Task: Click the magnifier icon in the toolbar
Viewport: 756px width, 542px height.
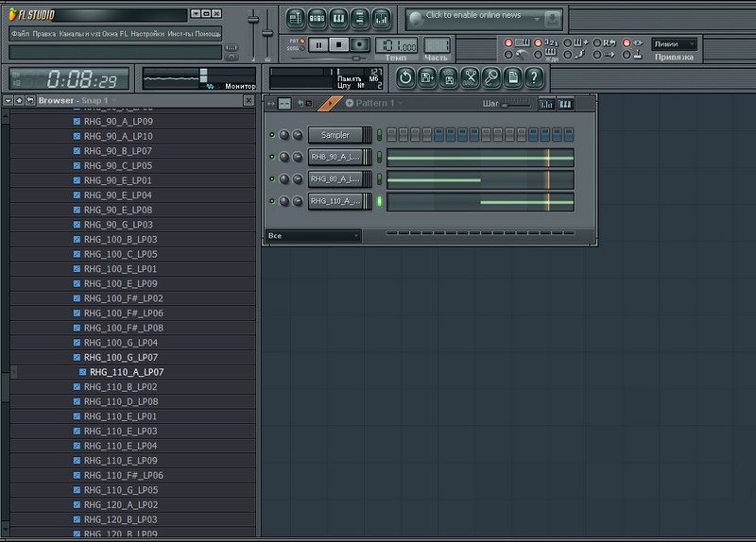Action: tap(490, 77)
